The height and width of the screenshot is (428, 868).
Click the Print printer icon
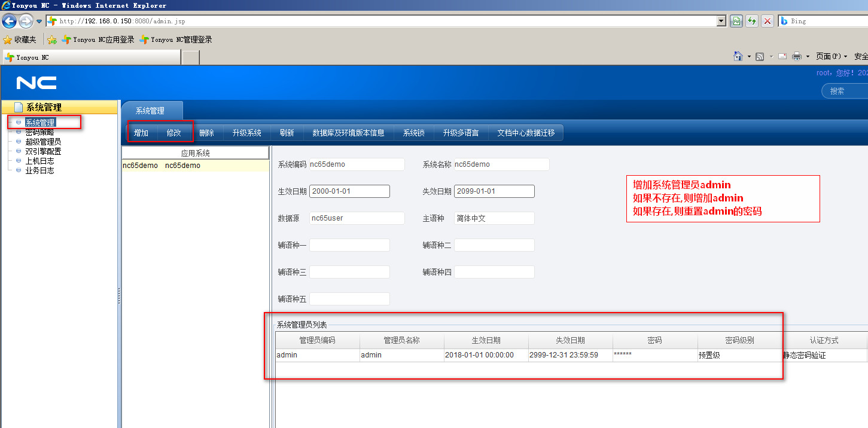797,56
